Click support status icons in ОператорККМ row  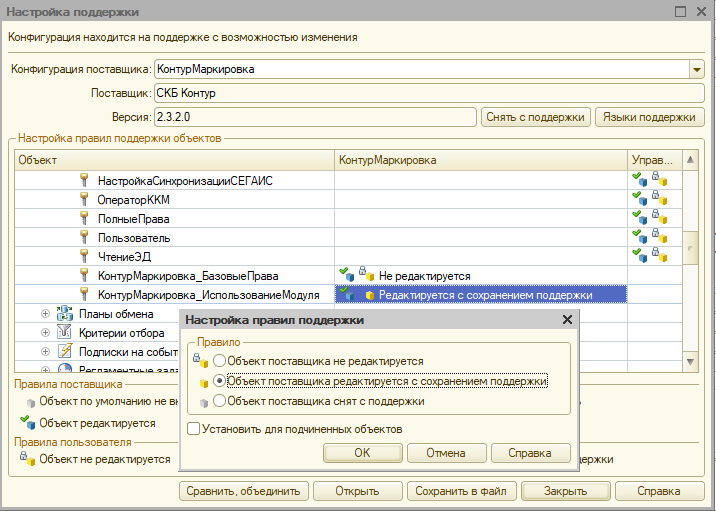[650, 199]
